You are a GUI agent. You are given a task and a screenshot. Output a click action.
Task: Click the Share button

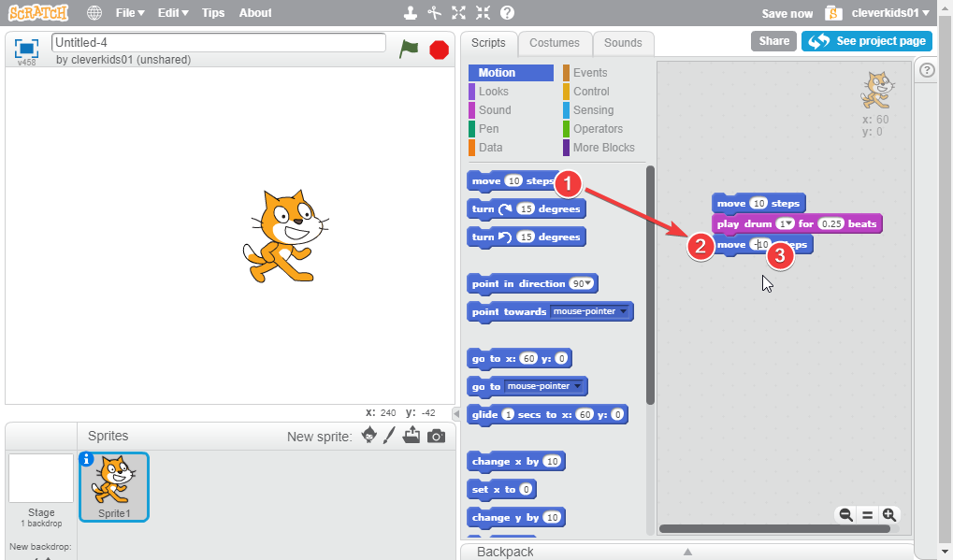click(x=773, y=41)
